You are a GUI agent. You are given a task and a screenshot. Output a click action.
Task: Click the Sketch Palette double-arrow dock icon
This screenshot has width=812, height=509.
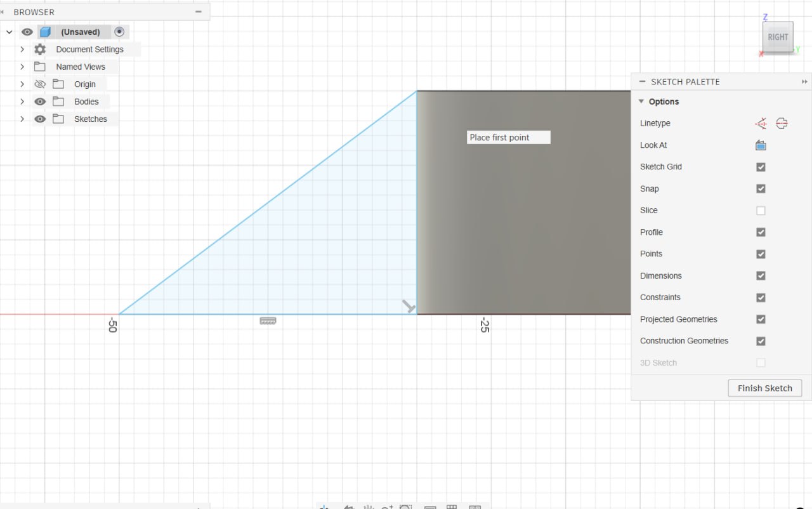tap(804, 82)
